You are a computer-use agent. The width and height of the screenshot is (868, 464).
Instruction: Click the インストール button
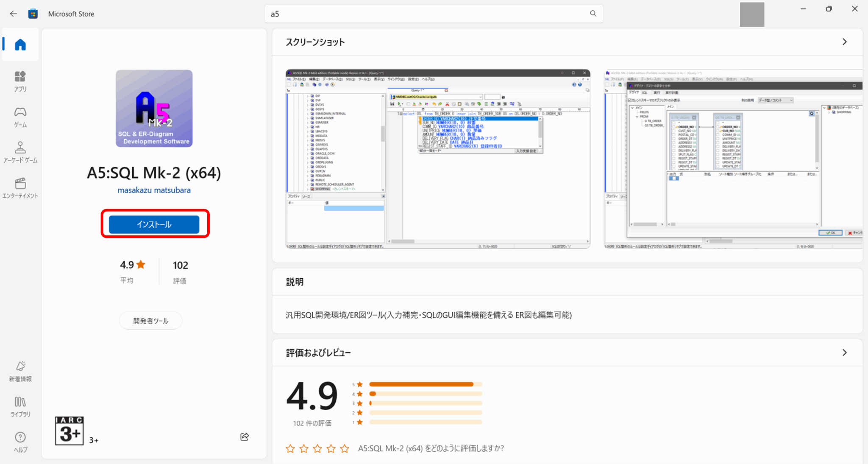154,224
